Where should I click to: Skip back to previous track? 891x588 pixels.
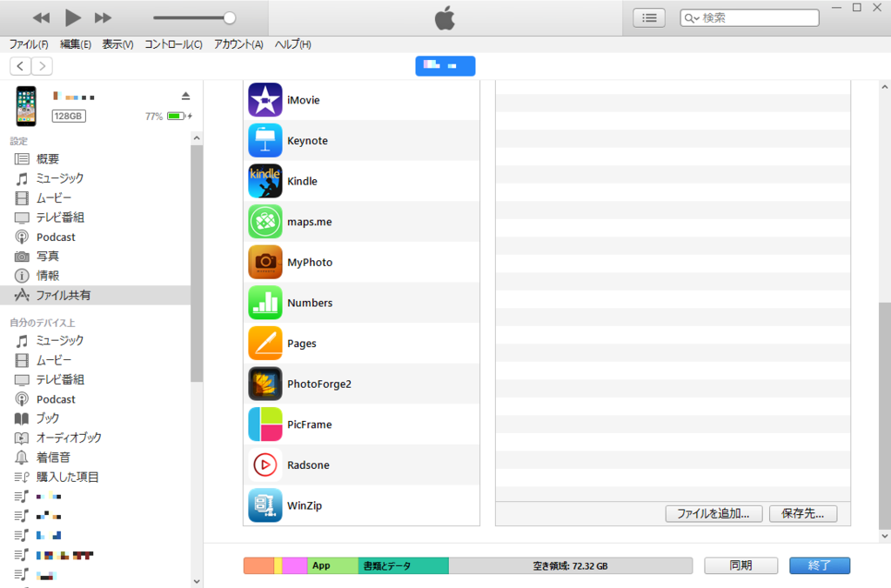pyautogui.click(x=41, y=17)
